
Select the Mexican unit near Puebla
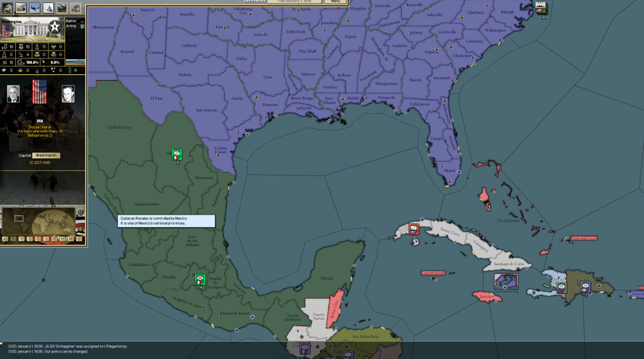200,280
